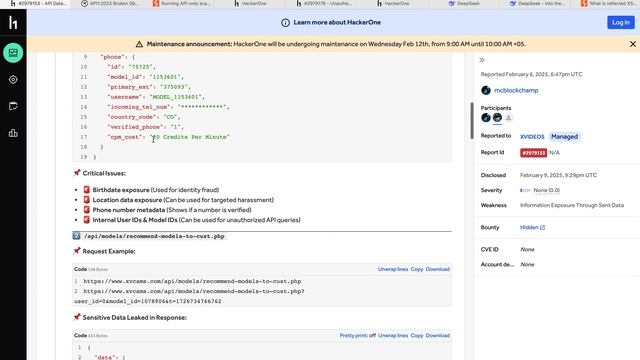Open the bar chart leaderboard sidebar icon
Screen dimensions: 640x360
(x=13, y=133)
